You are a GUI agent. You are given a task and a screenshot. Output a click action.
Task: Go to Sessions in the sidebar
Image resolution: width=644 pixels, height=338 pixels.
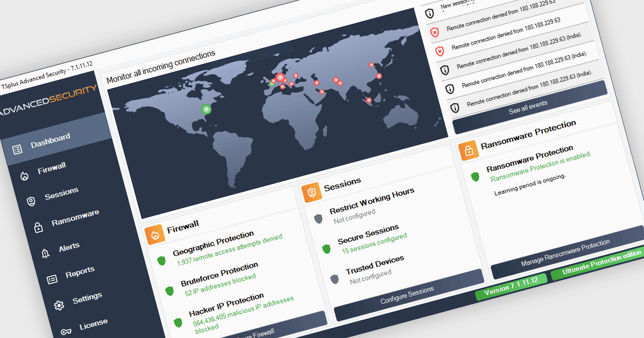click(61, 194)
